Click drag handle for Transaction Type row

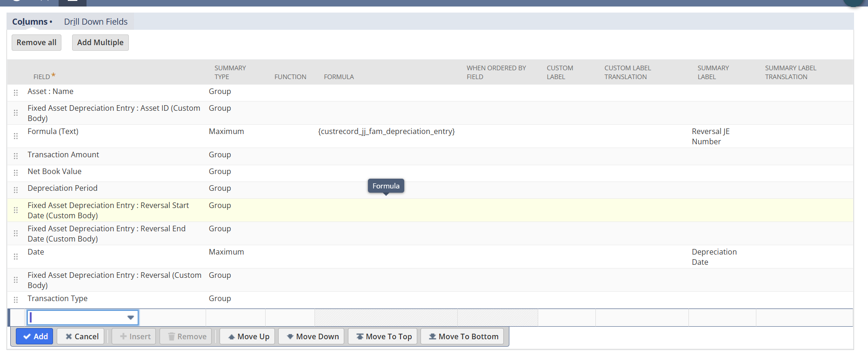pos(16,300)
